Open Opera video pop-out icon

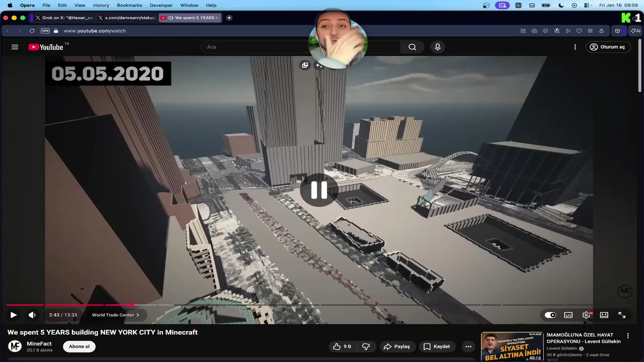[x=305, y=65]
